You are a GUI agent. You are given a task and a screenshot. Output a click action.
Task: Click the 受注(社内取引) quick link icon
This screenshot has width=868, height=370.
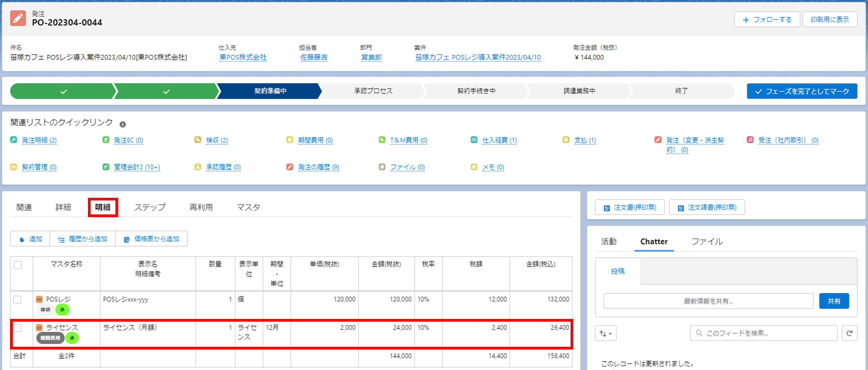point(750,140)
